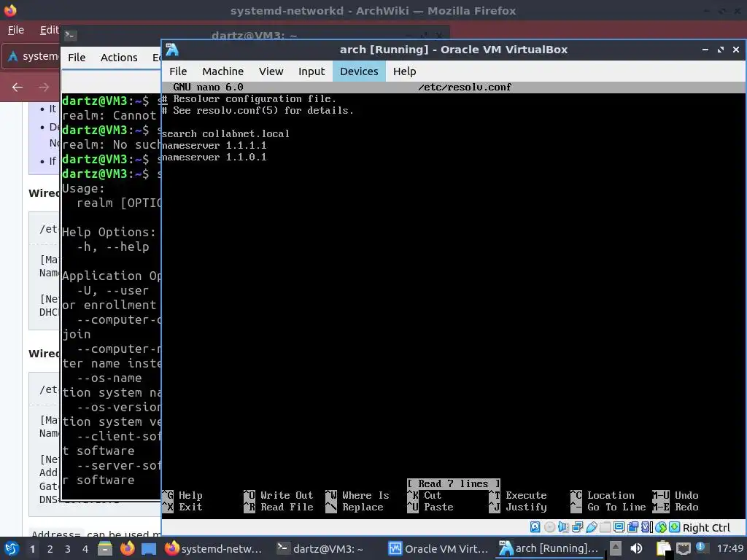
Task: Go back in Firefox
Action: [x=18, y=87]
